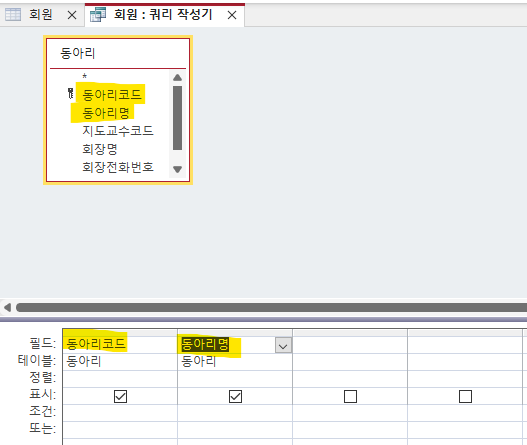The image size is (527, 445).
Task: Click the field list scroll down arrow
Action: coord(177,169)
